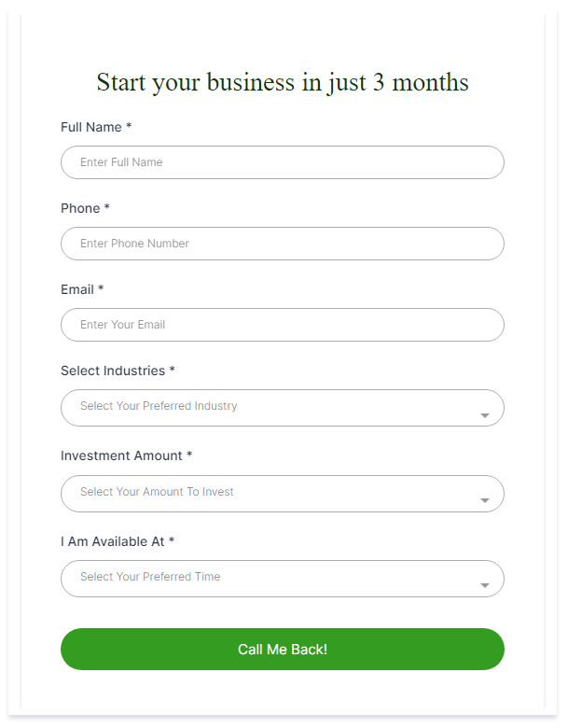Open the Select Your Amount To Invest dropdown
This screenshot has height=728, width=568.
pos(283,494)
